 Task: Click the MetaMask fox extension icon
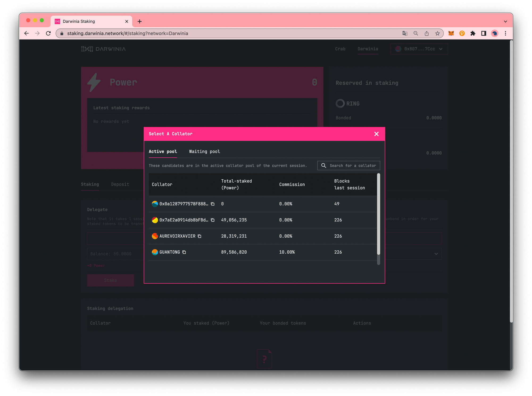451,33
